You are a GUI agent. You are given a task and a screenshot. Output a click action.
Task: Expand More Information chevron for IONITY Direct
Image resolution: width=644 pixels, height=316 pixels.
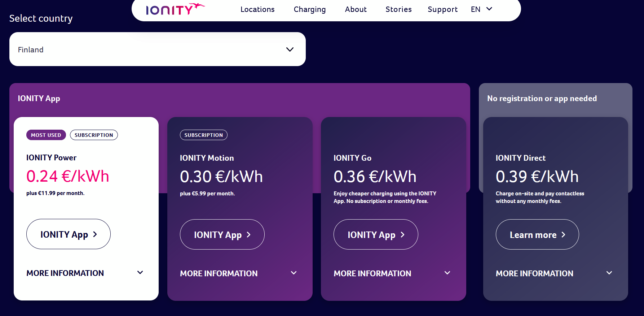pos(609,273)
